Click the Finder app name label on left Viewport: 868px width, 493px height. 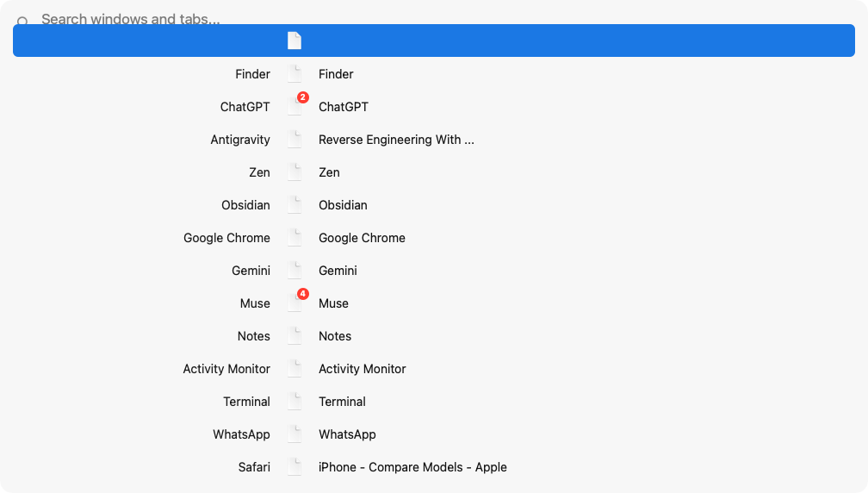[252, 73]
